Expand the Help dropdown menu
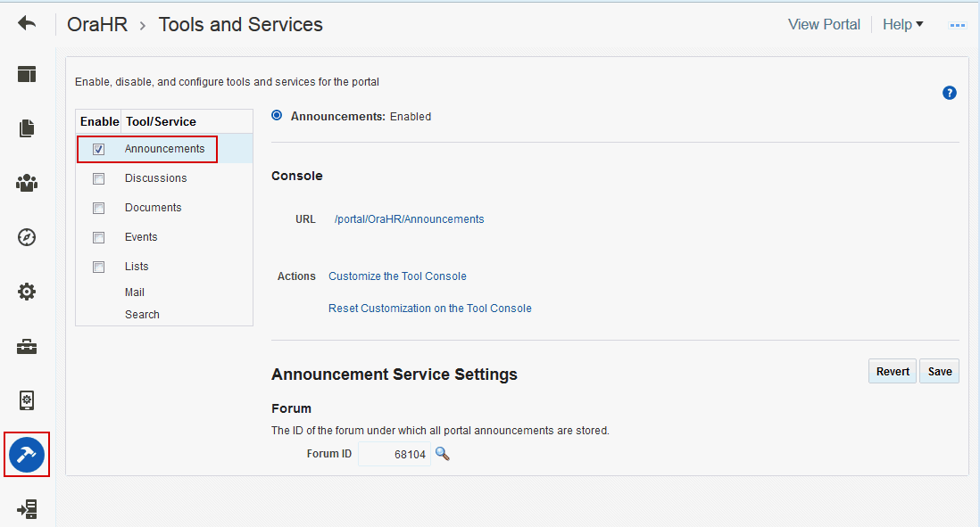980x527 pixels. point(902,25)
